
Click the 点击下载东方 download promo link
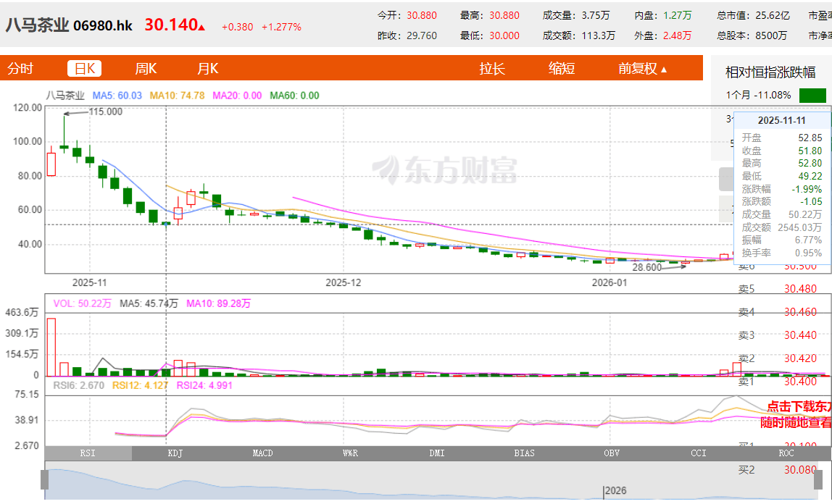[799, 406]
